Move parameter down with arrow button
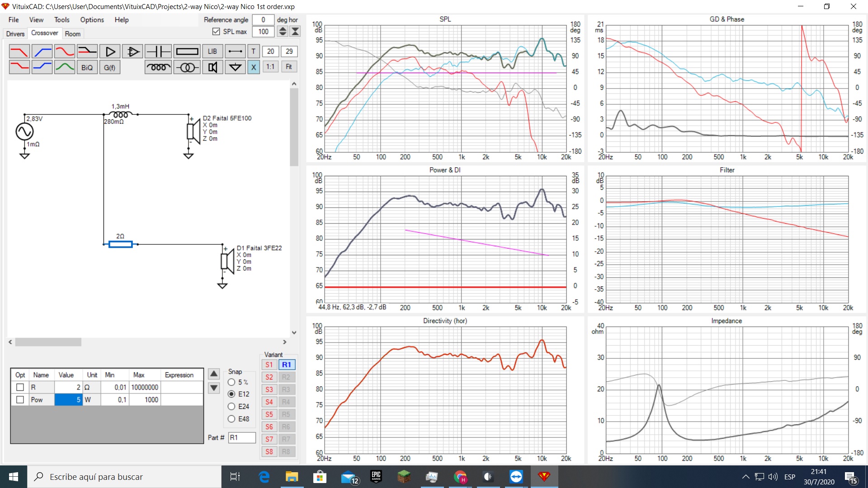Image resolution: width=868 pixels, height=488 pixels. pyautogui.click(x=214, y=388)
